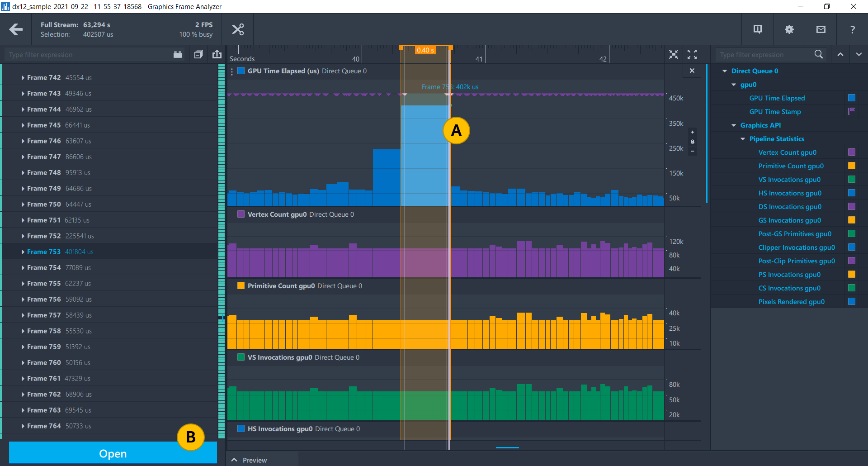Open the settings gear icon
This screenshot has width=868, height=466.
789,29
